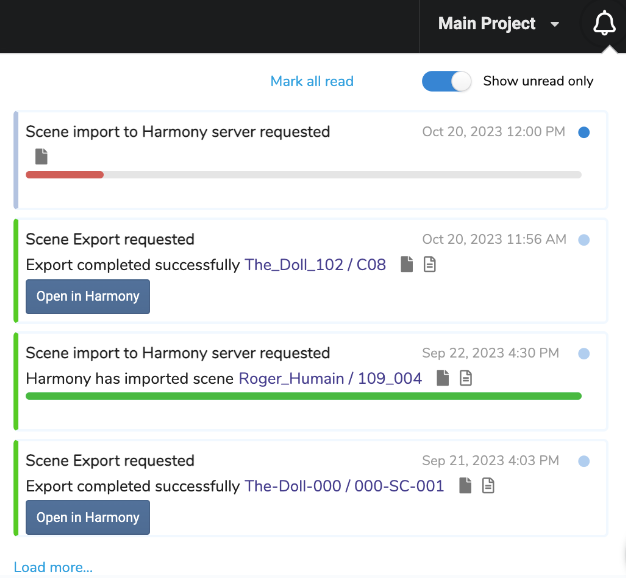Click the Mark all read link
The width and height of the screenshot is (626, 578).
(312, 81)
